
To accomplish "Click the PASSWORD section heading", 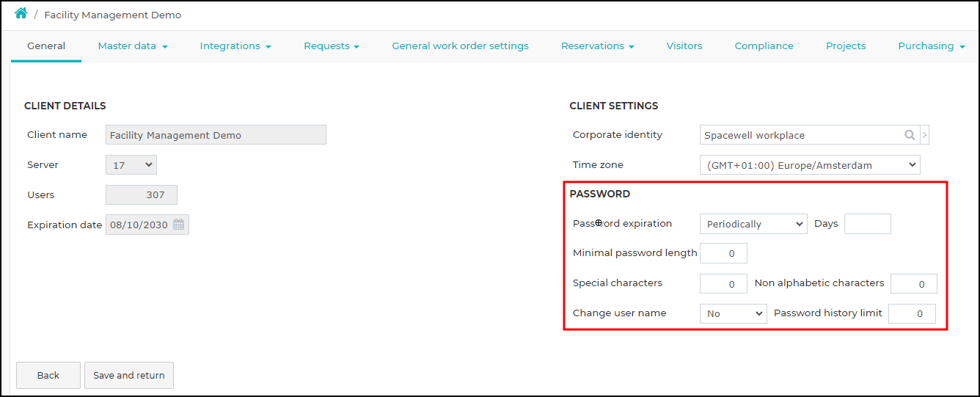I will (x=600, y=194).
